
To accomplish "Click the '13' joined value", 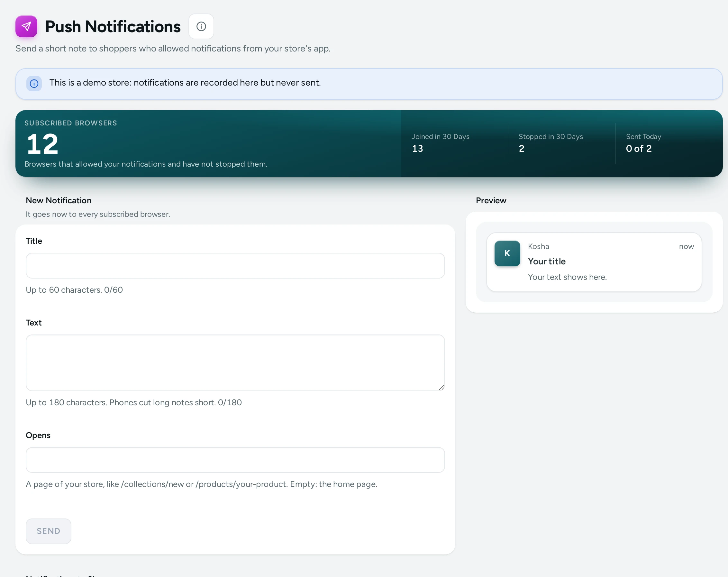I will (x=417, y=149).
